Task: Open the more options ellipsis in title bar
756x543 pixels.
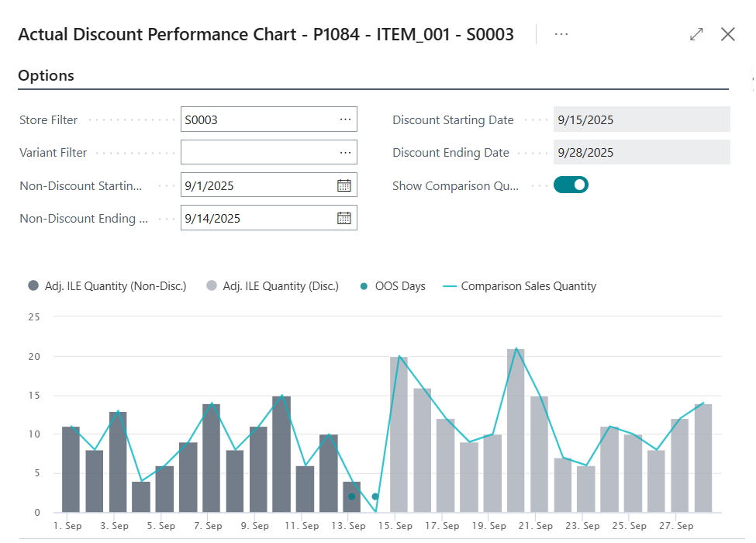Action: pyautogui.click(x=561, y=34)
